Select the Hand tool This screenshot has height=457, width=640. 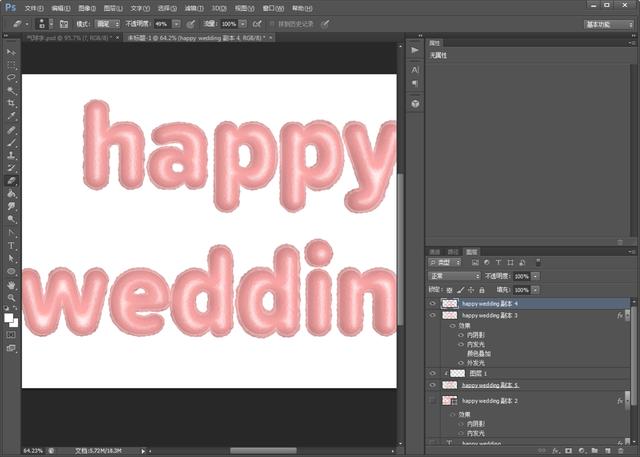click(x=11, y=285)
